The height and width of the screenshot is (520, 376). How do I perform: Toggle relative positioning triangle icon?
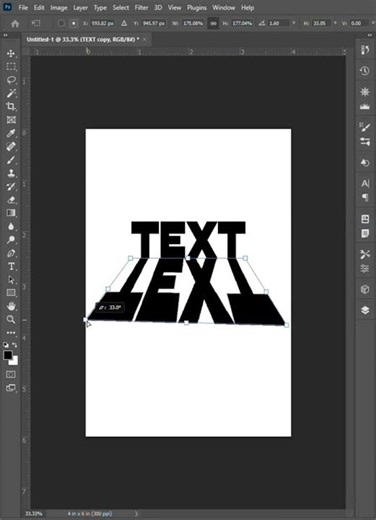(124, 23)
